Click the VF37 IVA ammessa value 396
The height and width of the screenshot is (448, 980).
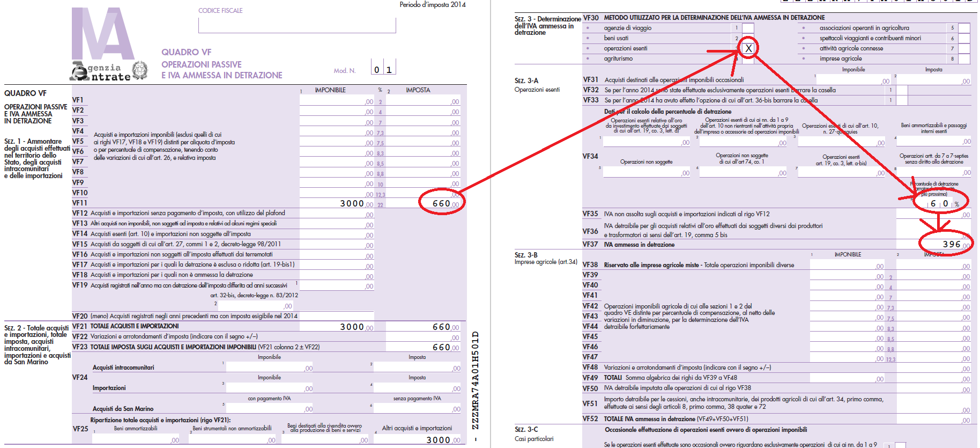946,245
